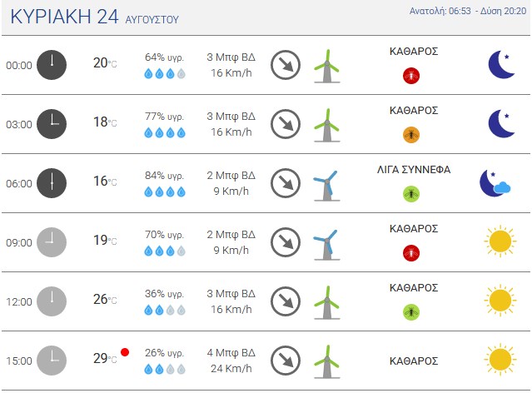Click the wind direction arrow at 15:00
This screenshot has height=398, width=532.
coord(286,361)
